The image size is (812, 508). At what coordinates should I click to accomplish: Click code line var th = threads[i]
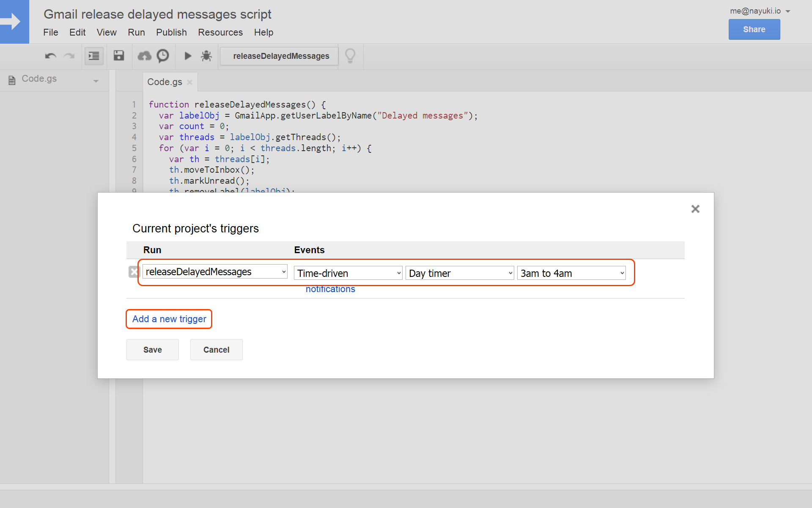click(x=219, y=159)
